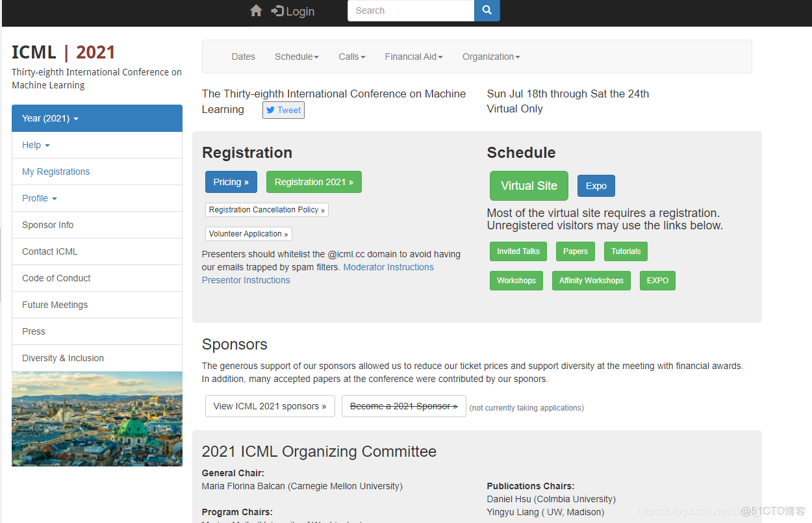Focus the Search input field
Screen dimensions: 812x523
(411, 10)
